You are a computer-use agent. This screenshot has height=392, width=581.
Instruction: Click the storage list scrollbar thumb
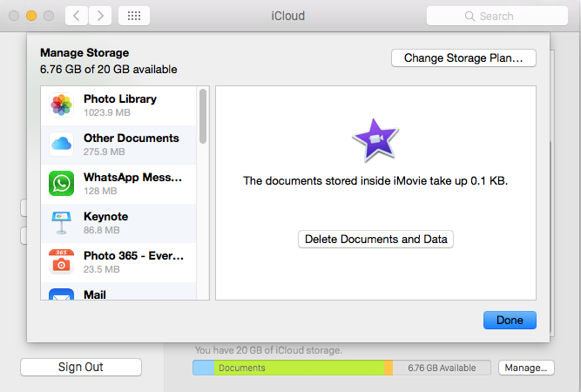203,117
